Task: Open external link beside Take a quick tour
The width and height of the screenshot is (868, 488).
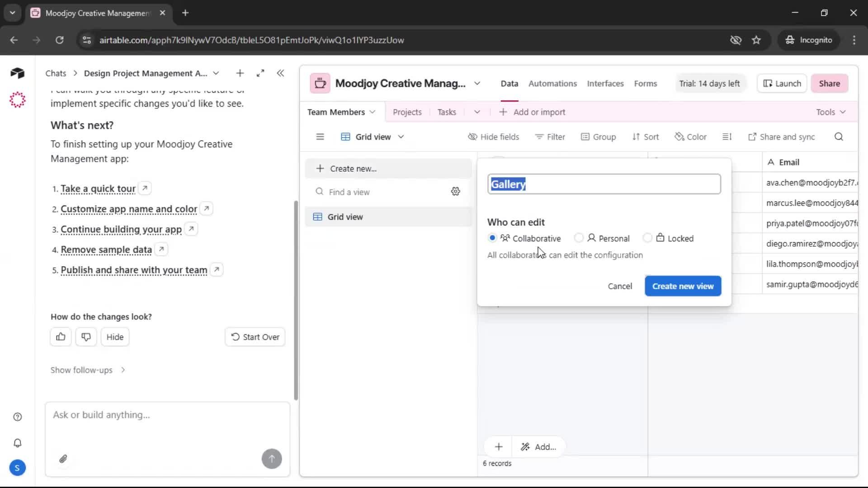Action: 145,188
